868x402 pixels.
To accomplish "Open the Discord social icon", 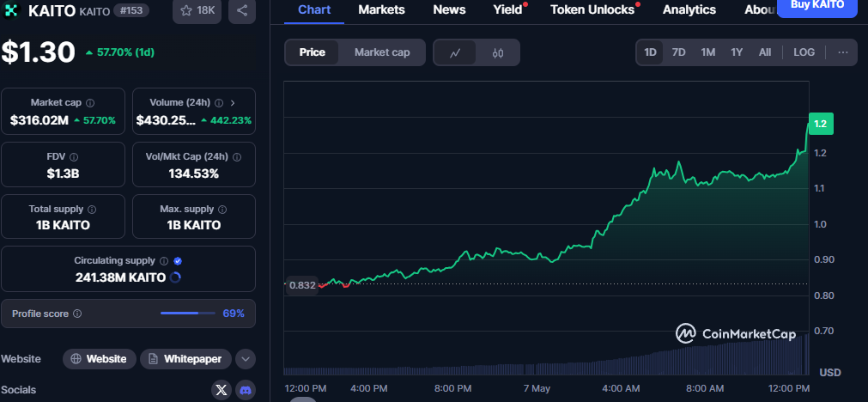I will pos(246,390).
